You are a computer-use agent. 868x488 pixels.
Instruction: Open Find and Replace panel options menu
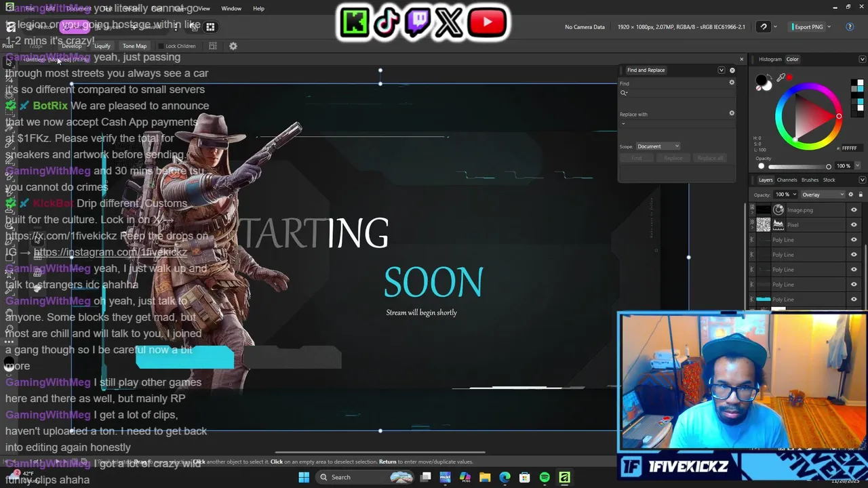tap(721, 70)
